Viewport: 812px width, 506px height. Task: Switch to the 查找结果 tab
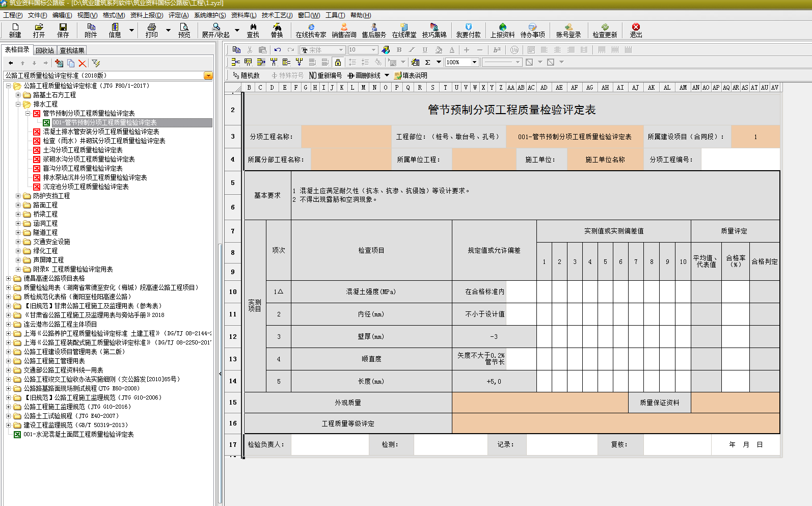(x=72, y=50)
